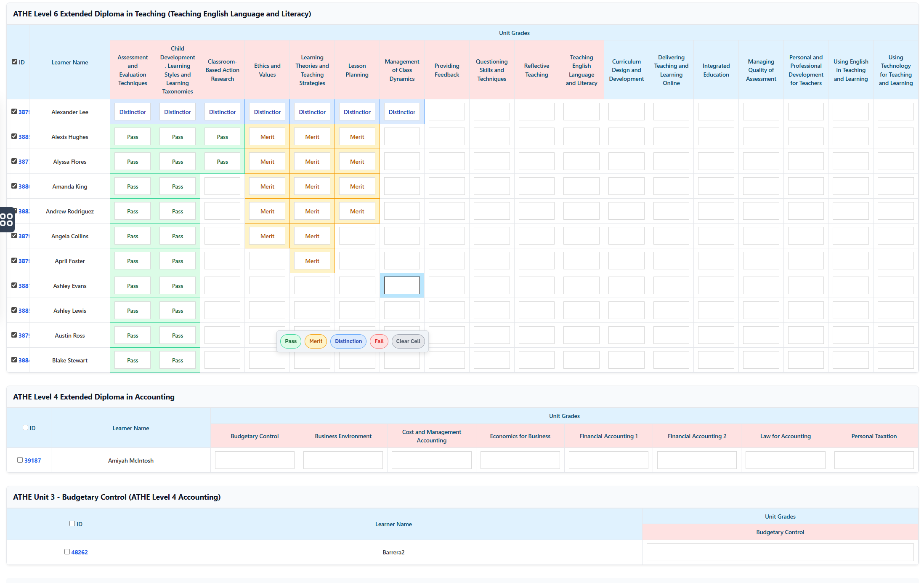Click Blake Stewart's Pass grade in Assessment column
The image size is (924, 583).
coord(132,360)
